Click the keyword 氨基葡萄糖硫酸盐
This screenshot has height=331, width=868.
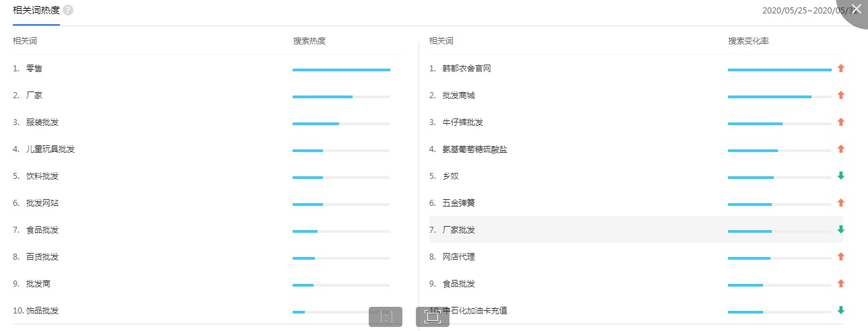pyautogui.click(x=475, y=149)
